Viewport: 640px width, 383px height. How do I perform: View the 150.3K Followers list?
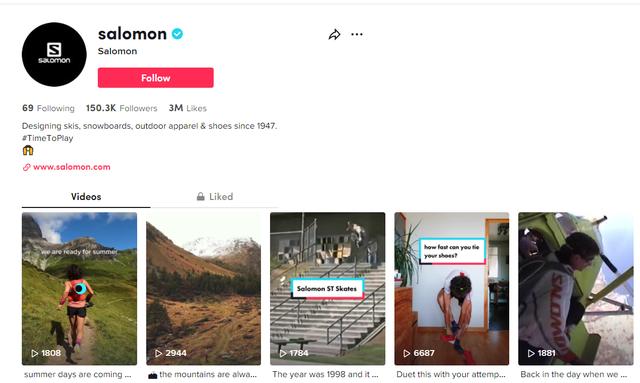click(121, 108)
